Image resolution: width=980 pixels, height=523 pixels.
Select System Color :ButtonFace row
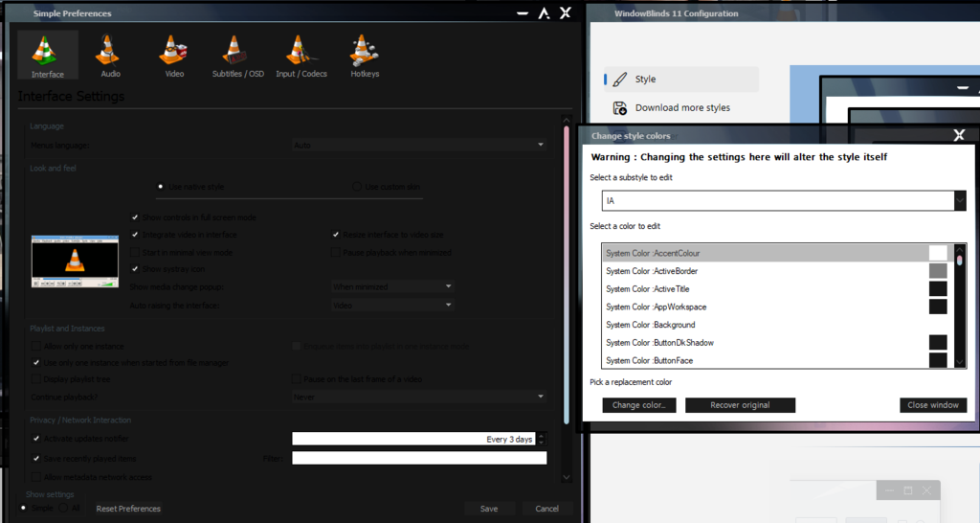[x=777, y=360]
